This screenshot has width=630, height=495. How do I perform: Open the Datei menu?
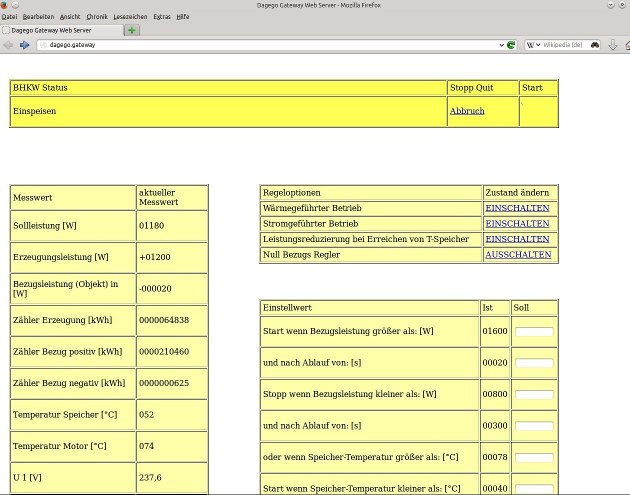(x=10, y=17)
